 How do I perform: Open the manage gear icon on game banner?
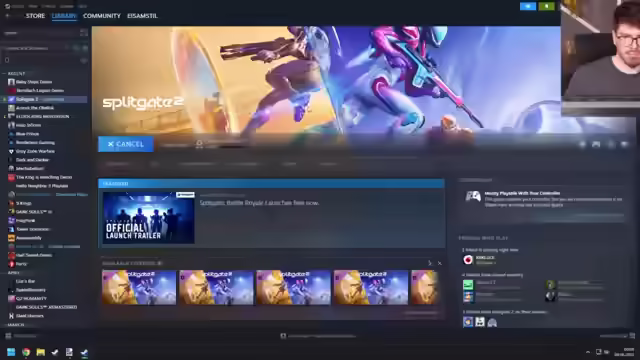582,144
